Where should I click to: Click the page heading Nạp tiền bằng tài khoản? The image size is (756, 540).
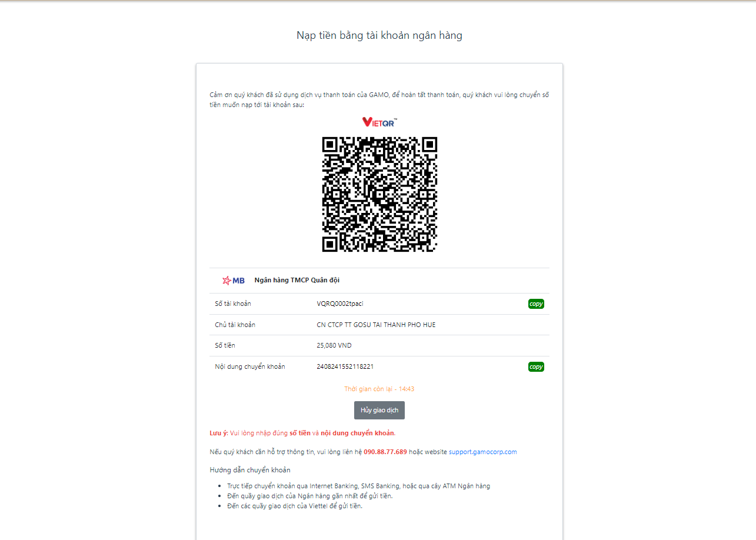pos(379,35)
